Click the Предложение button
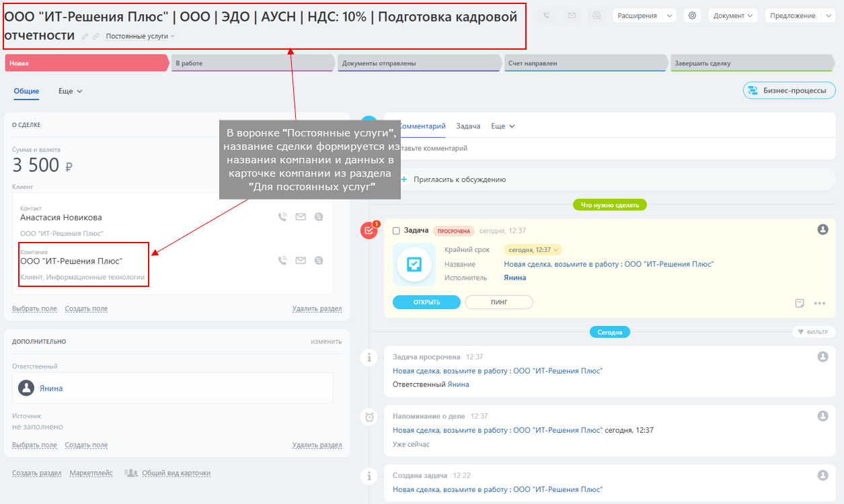Screen dimensions: 844x504 [792, 15]
